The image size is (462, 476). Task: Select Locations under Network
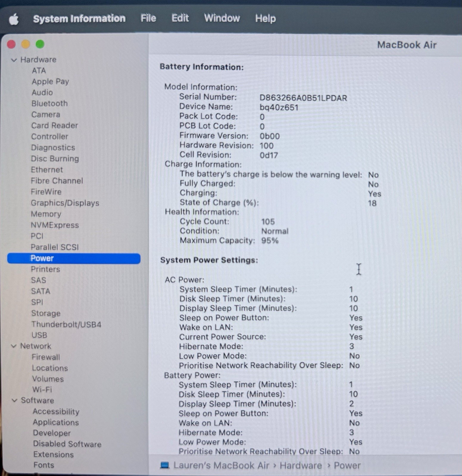[50, 368]
